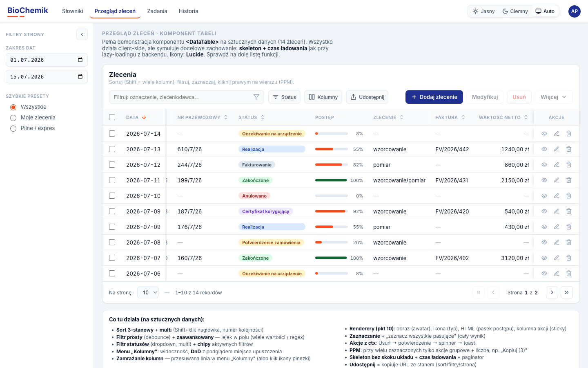Switch to the Zadania tab
Screen dimensions: 588x368
[x=157, y=11]
